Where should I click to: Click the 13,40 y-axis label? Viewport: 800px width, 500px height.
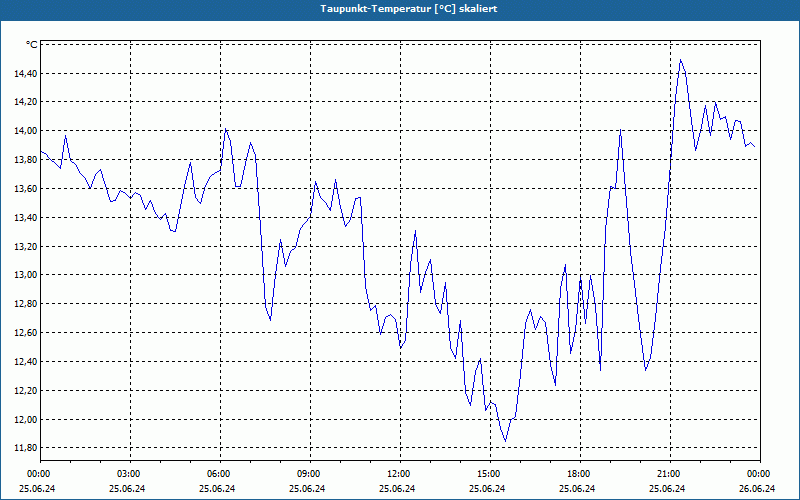click(x=25, y=218)
